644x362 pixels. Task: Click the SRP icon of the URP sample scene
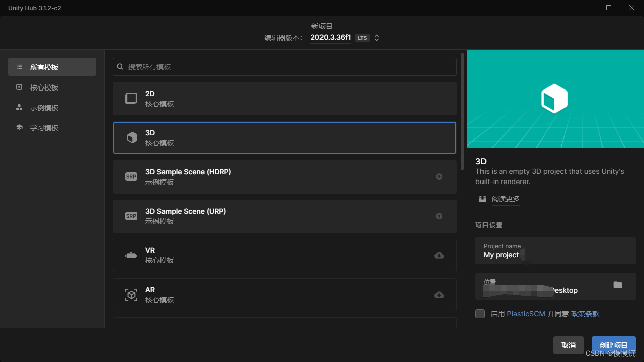(x=131, y=216)
